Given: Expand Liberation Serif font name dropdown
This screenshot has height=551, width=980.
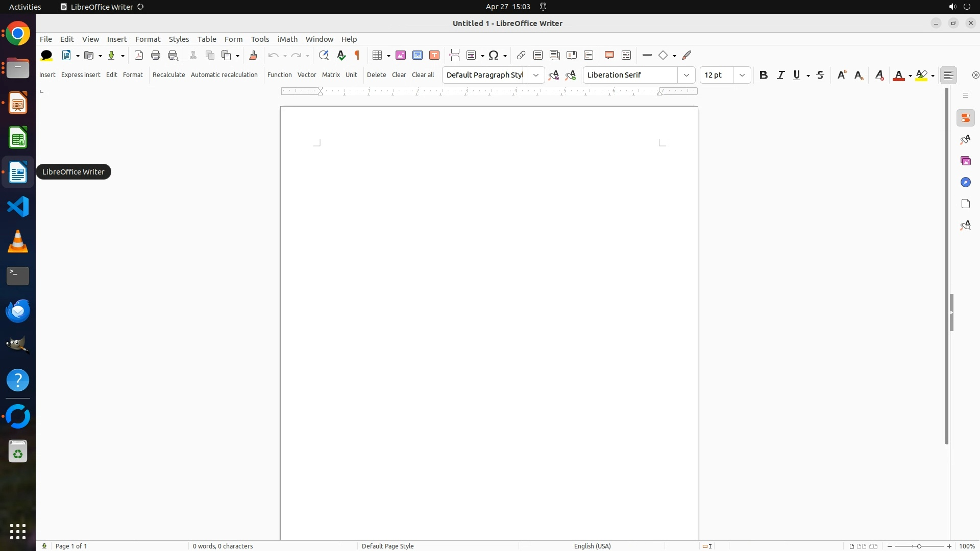Looking at the screenshot, I should click(x=686, y=75).
